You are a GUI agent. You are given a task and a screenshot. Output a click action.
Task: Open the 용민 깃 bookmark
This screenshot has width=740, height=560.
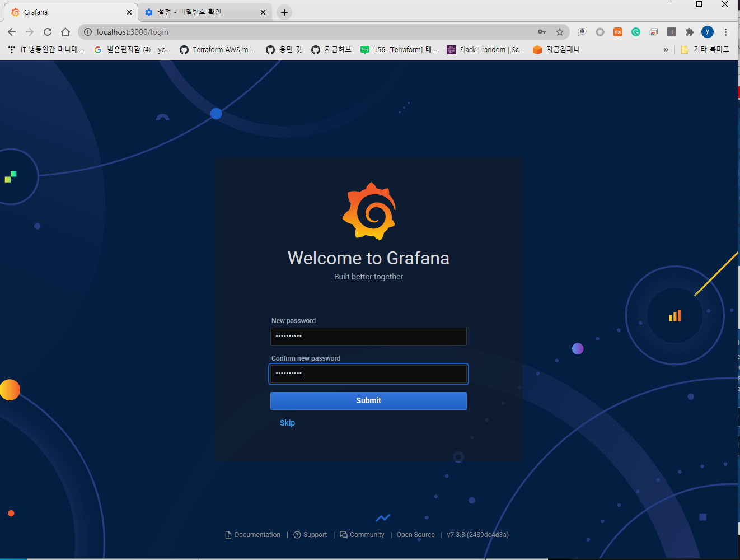[x=284, y=49]
